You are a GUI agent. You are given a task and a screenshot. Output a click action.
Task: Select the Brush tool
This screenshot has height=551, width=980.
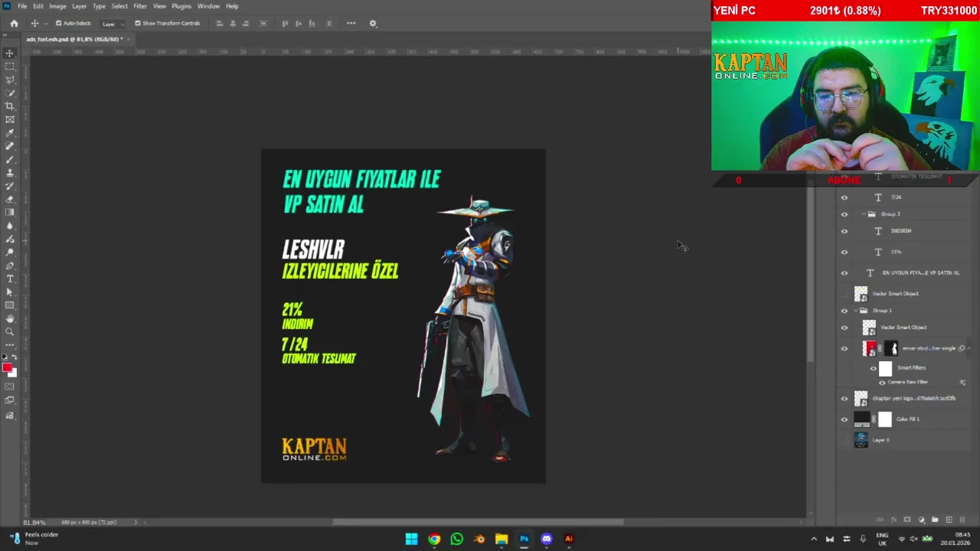(x=10, y=159)
